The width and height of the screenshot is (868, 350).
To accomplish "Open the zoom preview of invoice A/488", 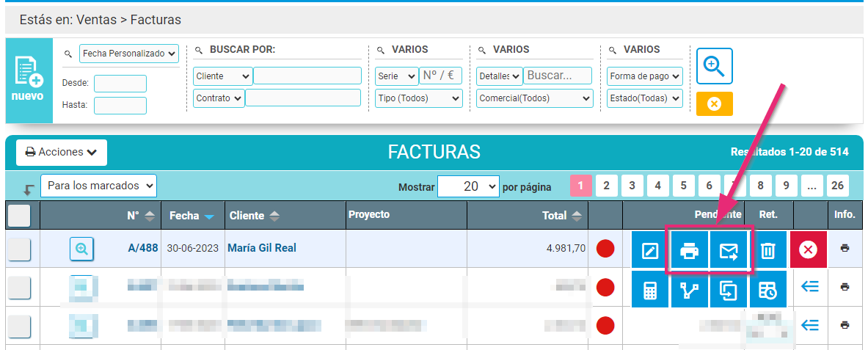I will [x=82, y=249].
